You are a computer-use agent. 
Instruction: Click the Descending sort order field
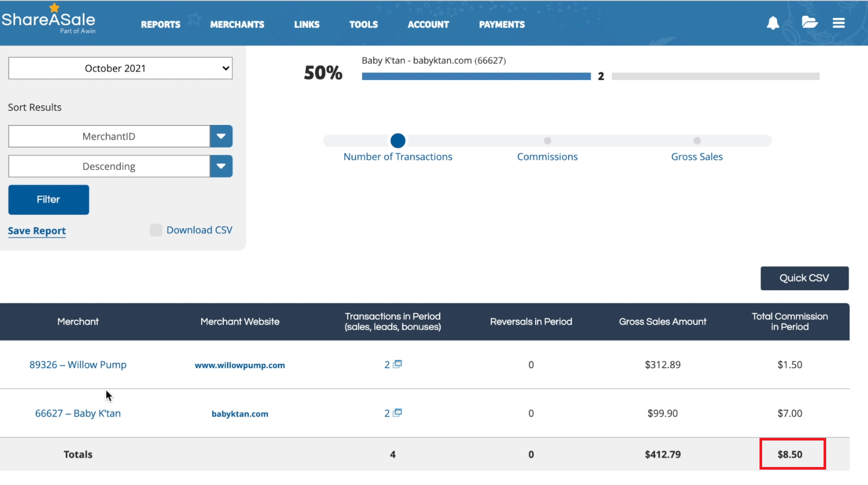(109, 166)
